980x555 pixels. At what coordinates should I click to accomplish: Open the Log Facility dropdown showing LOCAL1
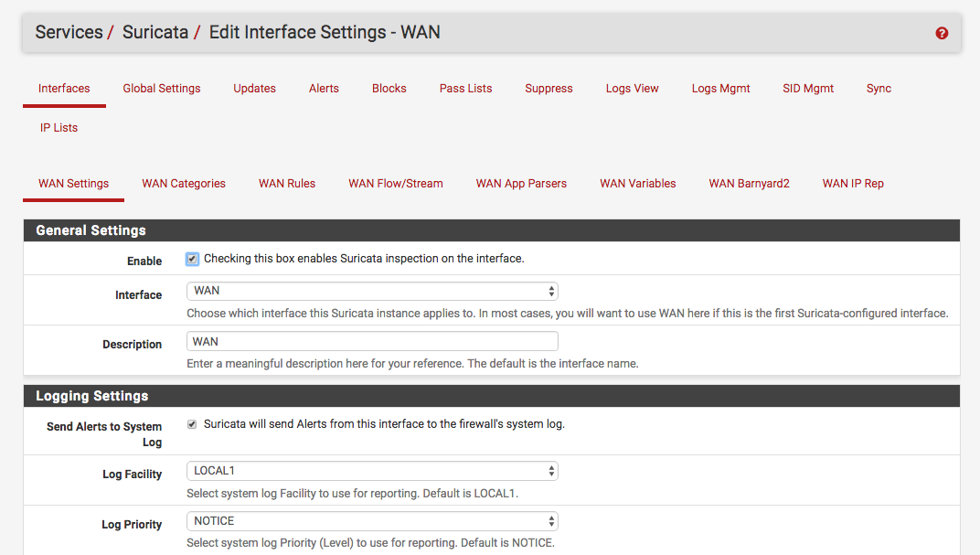(x=372, y=471)
